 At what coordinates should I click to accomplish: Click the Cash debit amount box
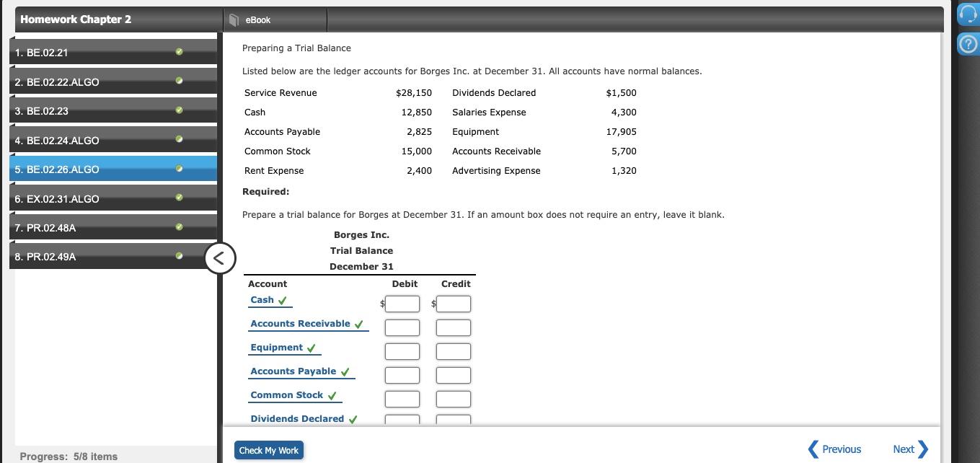(x=402, y=304)
